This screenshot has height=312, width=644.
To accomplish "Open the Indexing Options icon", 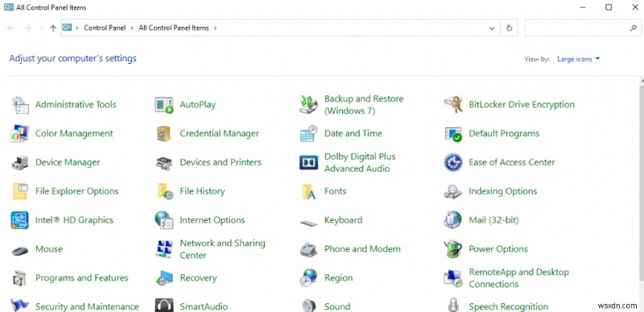I will [453, 191].
